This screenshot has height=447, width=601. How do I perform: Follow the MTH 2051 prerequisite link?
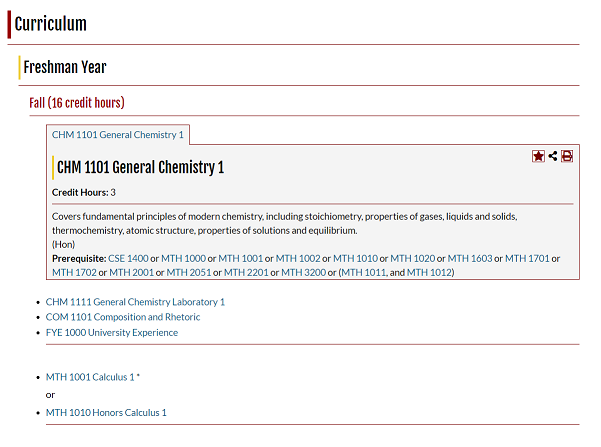(x=189, y=272)
